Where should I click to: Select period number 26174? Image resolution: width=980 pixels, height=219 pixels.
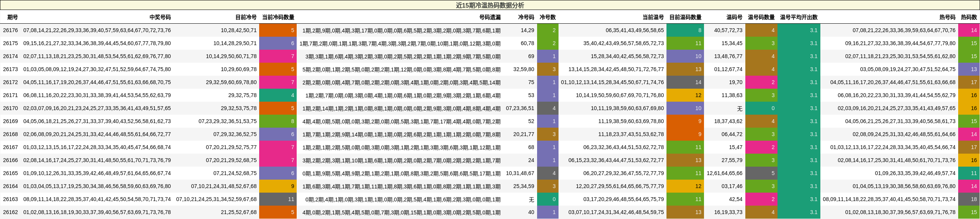[10, 56]
